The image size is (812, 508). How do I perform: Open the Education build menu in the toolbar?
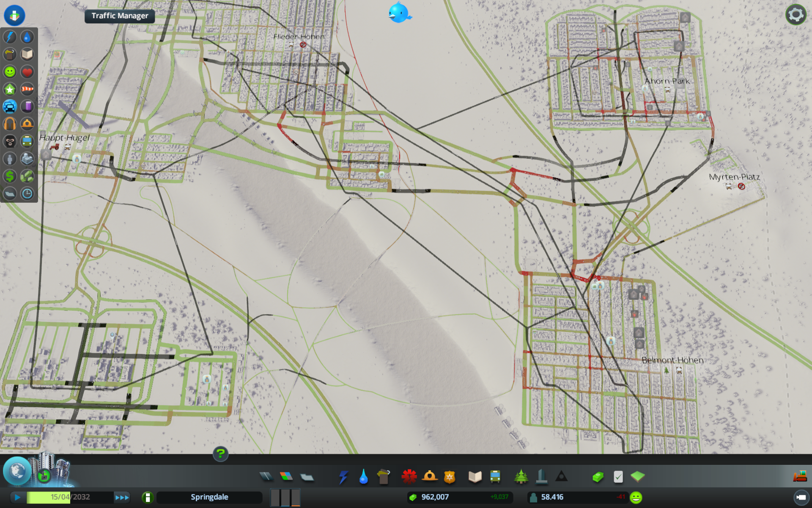pos(475,477)
